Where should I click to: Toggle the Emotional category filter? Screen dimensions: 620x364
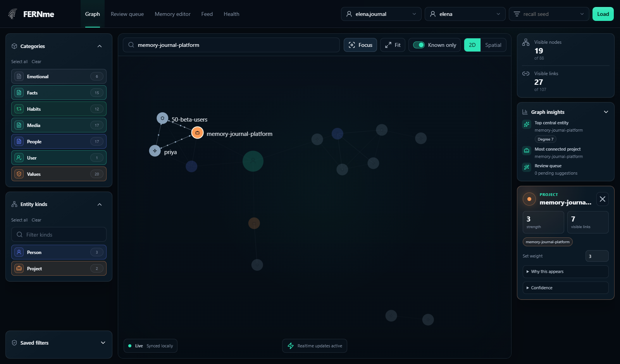[x=59, y=76]
